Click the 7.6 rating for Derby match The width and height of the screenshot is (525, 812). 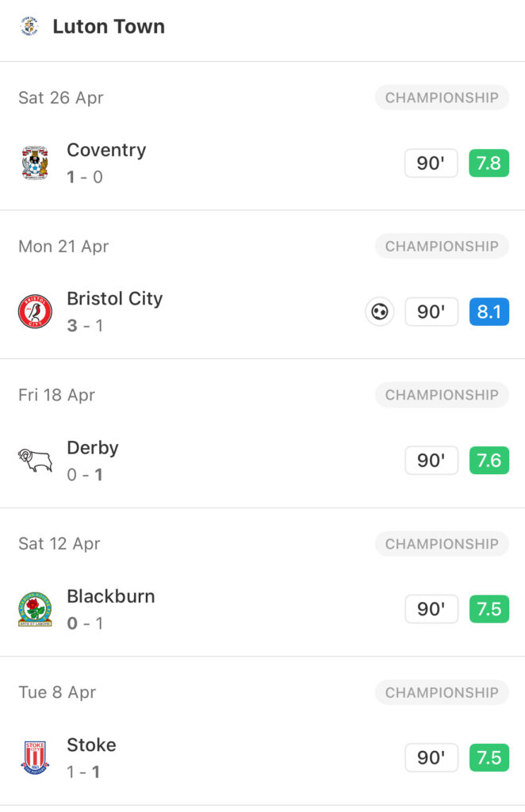(x=489, y=461)
